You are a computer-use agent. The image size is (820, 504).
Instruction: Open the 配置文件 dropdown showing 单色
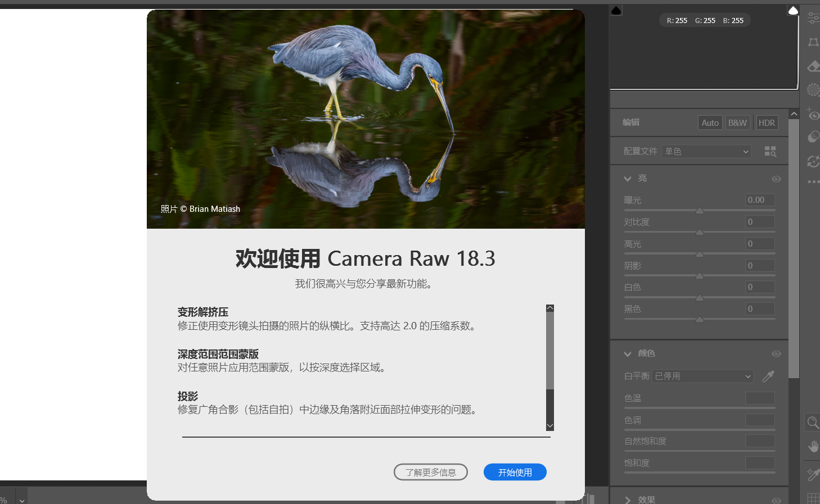coord(706,151)
